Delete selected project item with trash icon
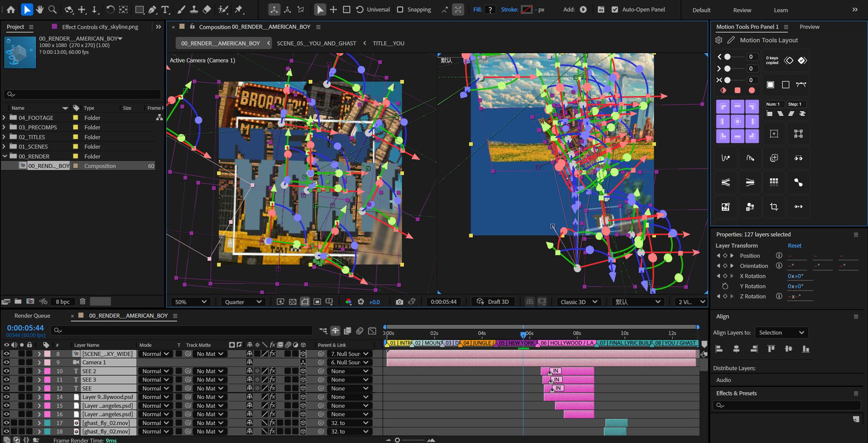The image size is (868, 443). tap(83, 301)
